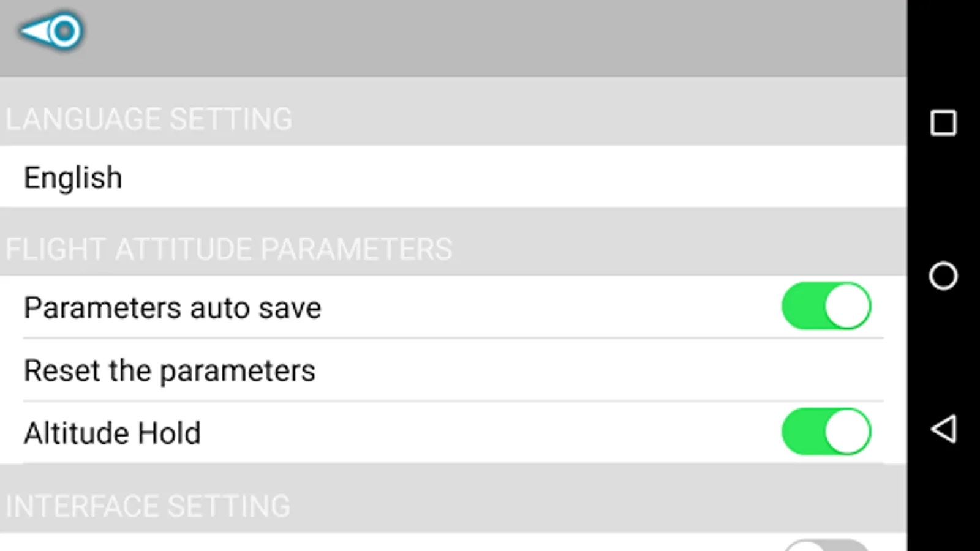
Task: Open the English language selector
Action: [x=453, y=178]
